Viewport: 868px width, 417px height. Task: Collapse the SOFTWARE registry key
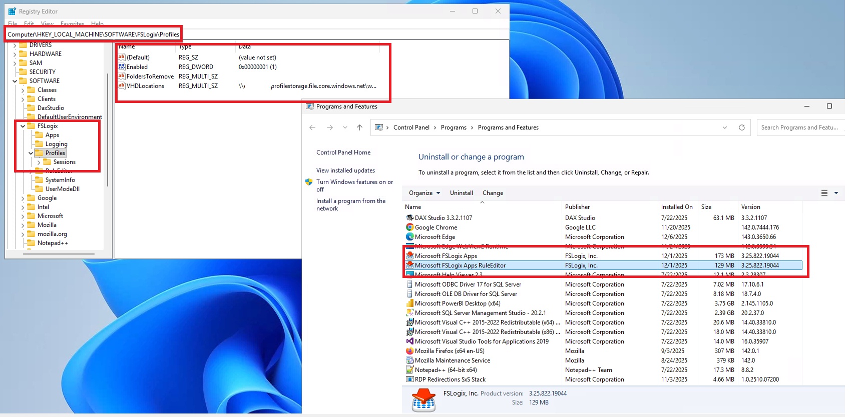coord(15,81)
